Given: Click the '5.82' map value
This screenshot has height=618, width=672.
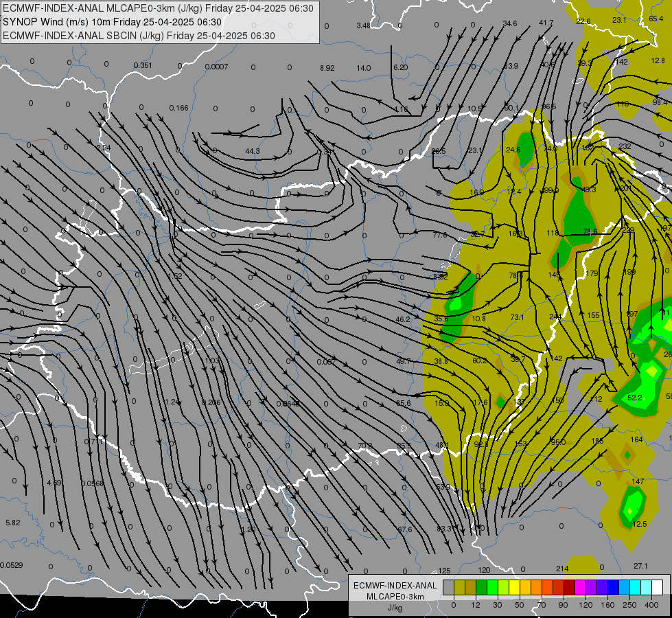Looking at the screenshot, I should pos(13,523).
